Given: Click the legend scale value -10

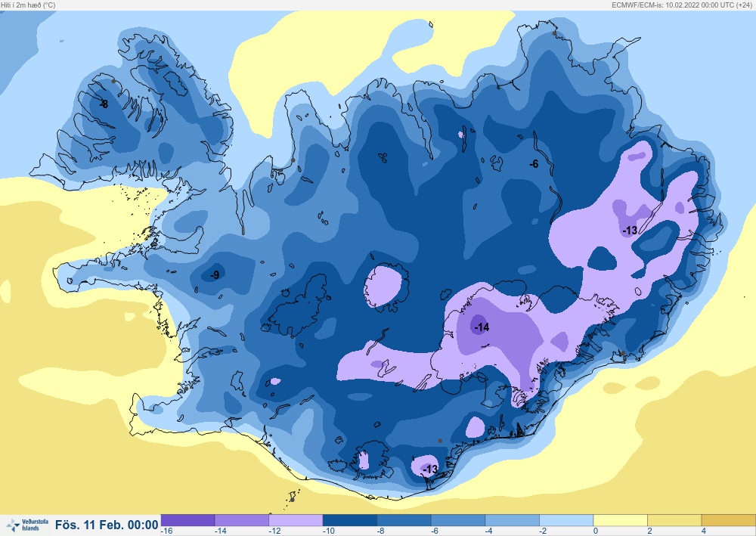Looking at the screenshot, I should (x=329, y=531).
